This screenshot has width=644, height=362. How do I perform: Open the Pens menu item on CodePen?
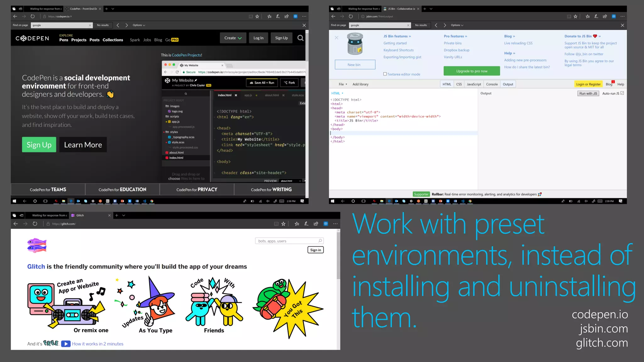64,40
